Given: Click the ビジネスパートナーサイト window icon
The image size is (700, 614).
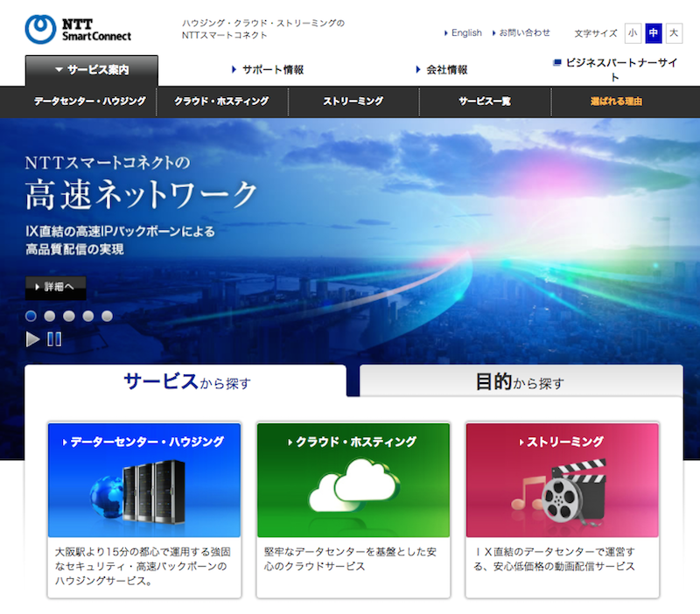Looking at the screenshot, I should (556, 62).
